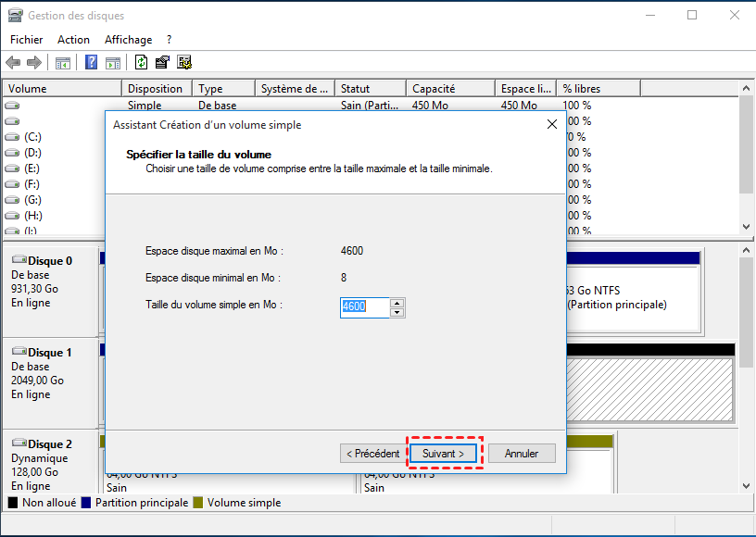Viewport: 756px width, 537px height.
Task: Open the Properties toolbar icon
Action: [162, 62]
